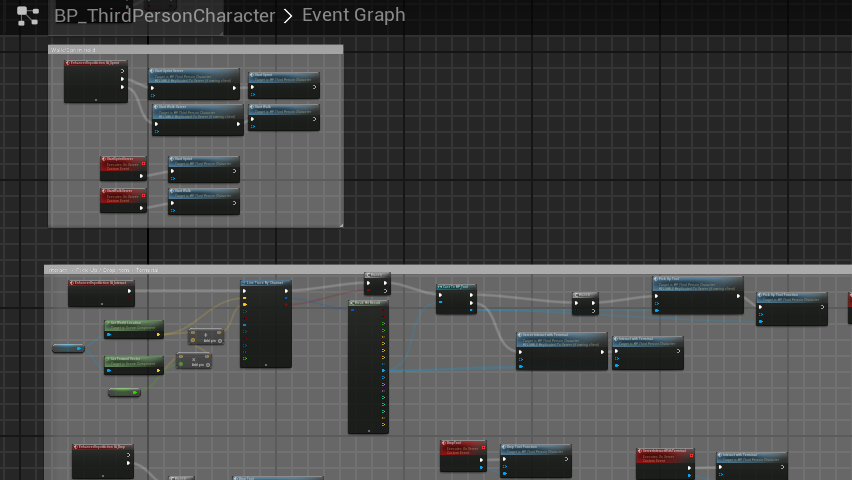Collapse the Break Hit Result node's pins
Image resolution: width=852 pixels, height=480 pixels.
[x=368, y=431]
